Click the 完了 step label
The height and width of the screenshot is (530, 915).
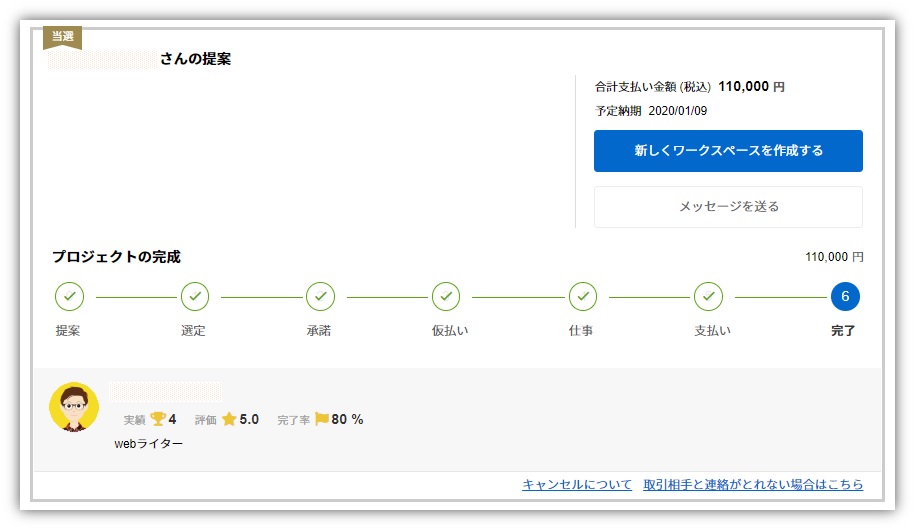tap(843, 331)
